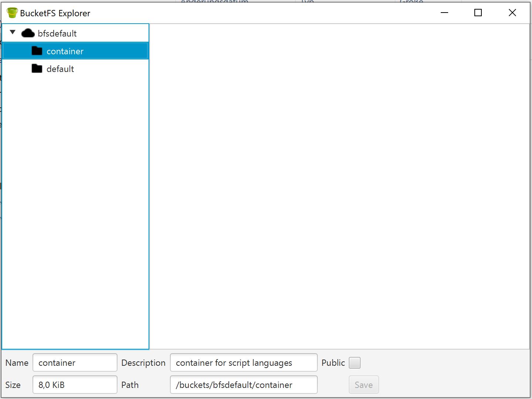Screen dimensions: 532x399
Task: Enable the Public checkbox
Action: (354, 363)
